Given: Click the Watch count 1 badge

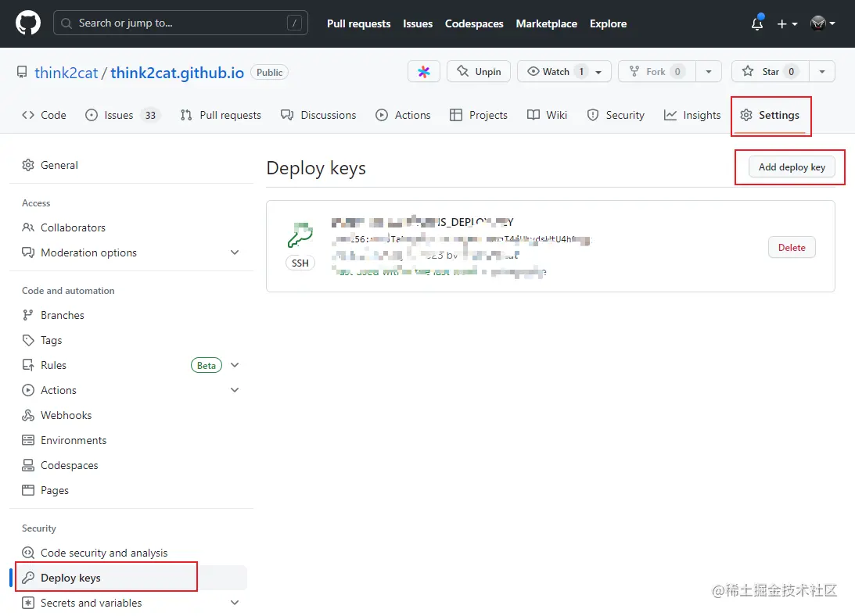Looking at the screenshot, I should point(581,71).
